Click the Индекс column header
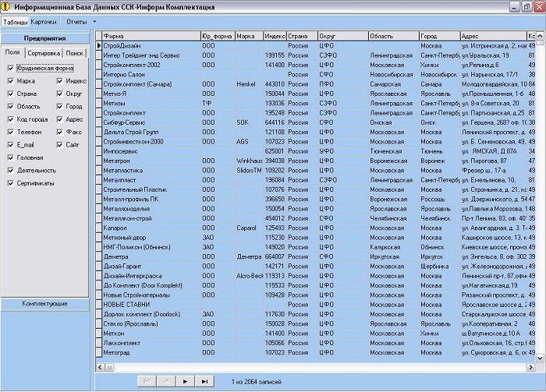The width and height of the screenshot is (546, 392). pyautogui.click(x=275, y=36)
